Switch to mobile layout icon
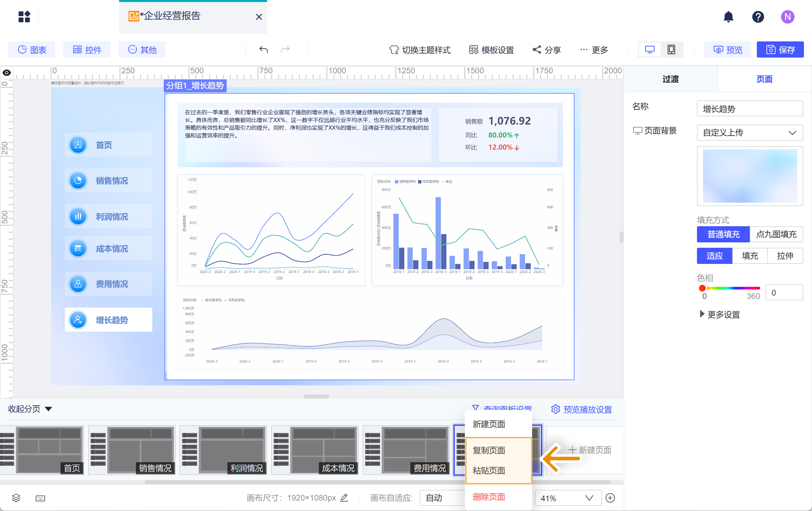Screen dimensions: 812x511 [671, 49]
